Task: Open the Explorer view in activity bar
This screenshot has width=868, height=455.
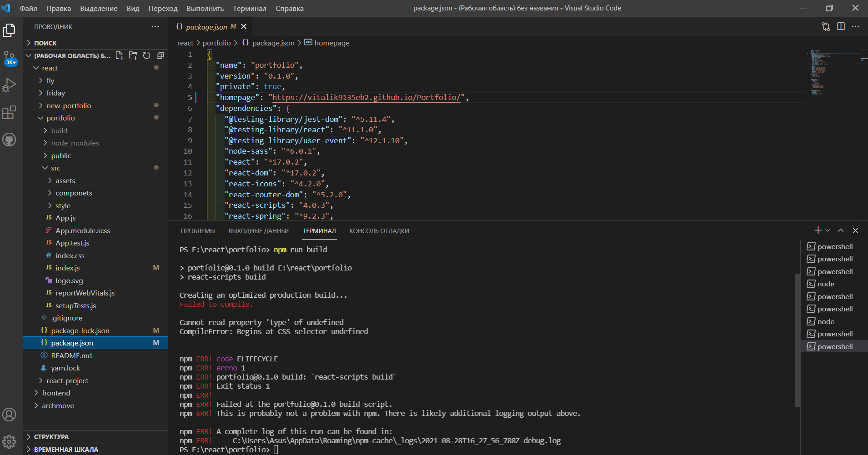Action: pos(9,30)
